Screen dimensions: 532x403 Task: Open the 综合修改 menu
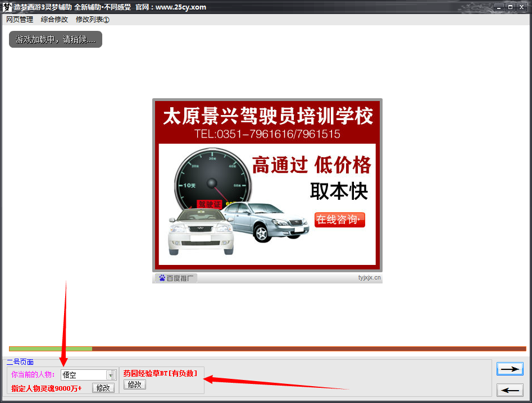54,20
